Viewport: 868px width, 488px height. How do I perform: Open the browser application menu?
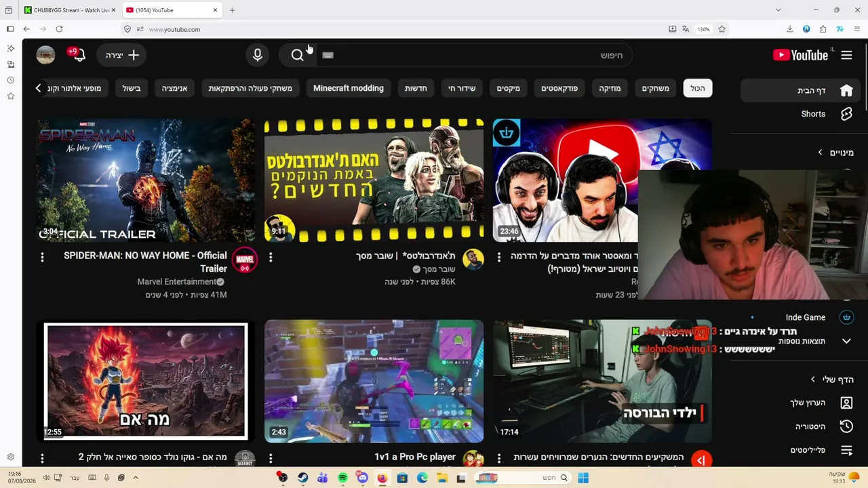pos(857,29)
